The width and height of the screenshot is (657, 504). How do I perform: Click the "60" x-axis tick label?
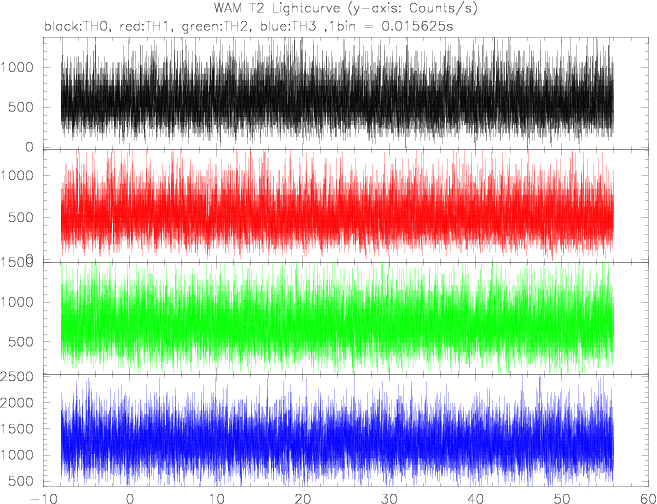(x=648, y=499)
